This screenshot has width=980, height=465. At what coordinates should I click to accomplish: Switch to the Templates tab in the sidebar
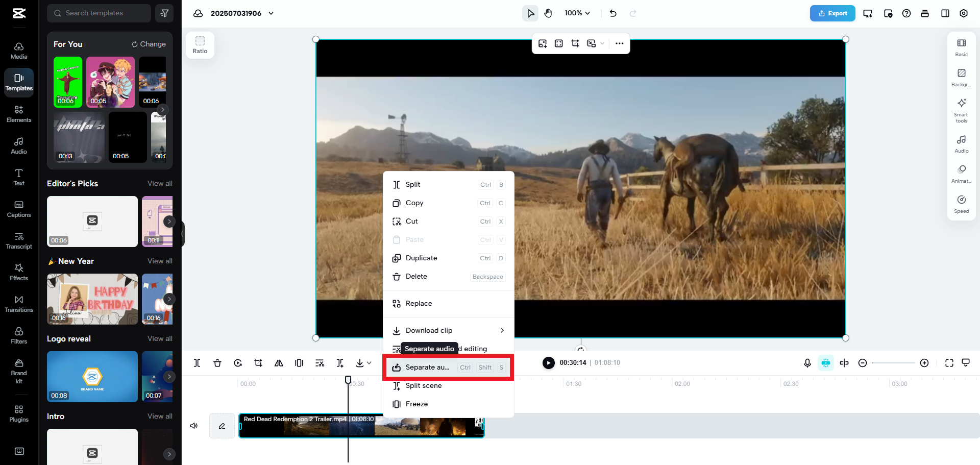pyautogui.click(x=19, y=82)
